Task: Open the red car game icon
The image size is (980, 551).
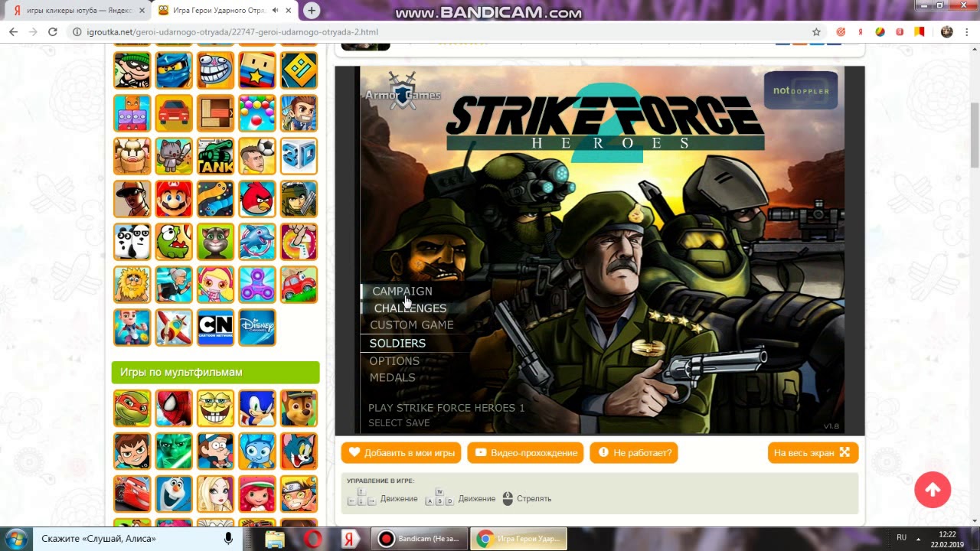Action: click(x=174, y=113)
